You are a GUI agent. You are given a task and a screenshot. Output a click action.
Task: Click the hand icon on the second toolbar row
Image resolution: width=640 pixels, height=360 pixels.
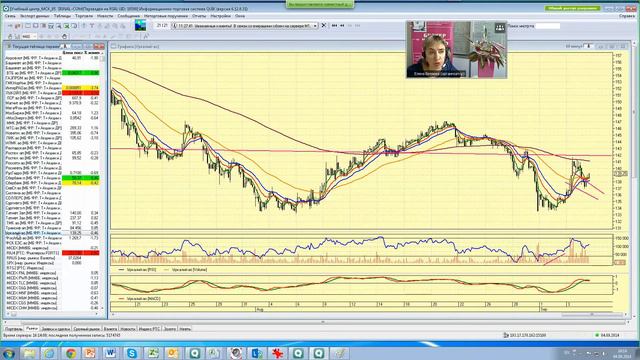point(64,36)
